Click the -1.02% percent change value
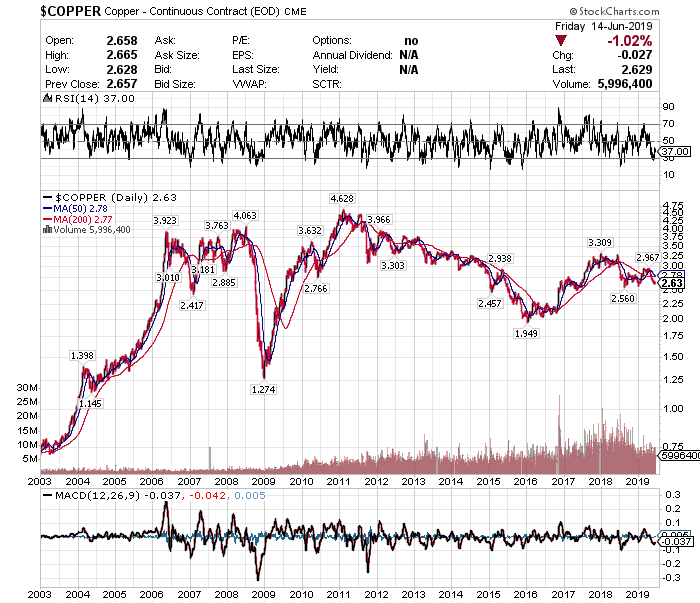The width and height of the screenshot is (700, 603). (x=629, y=41)
